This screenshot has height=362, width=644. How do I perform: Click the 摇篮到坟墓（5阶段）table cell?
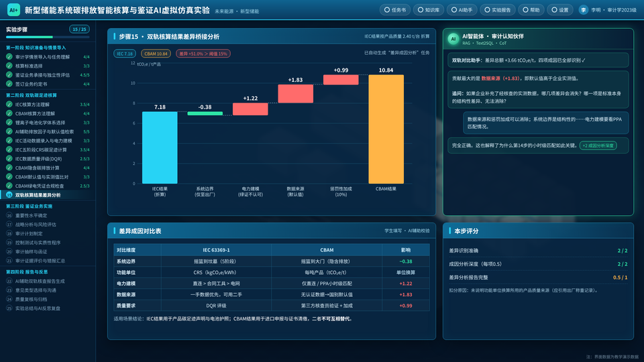pyautogui.click(x=216, y=261)
